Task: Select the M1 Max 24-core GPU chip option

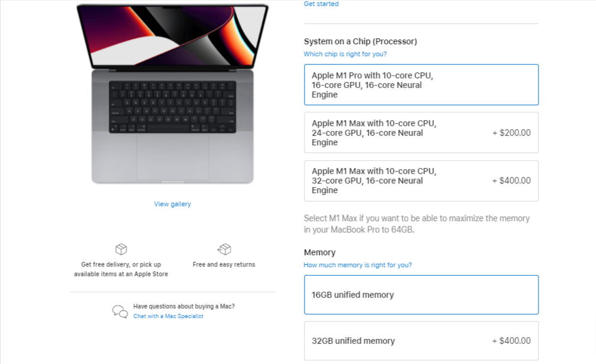Action: 421,133
